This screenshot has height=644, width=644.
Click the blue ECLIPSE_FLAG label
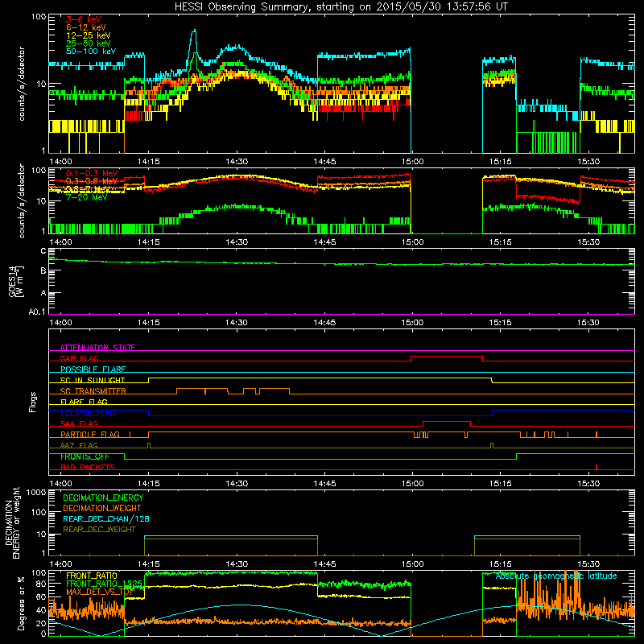88,413
